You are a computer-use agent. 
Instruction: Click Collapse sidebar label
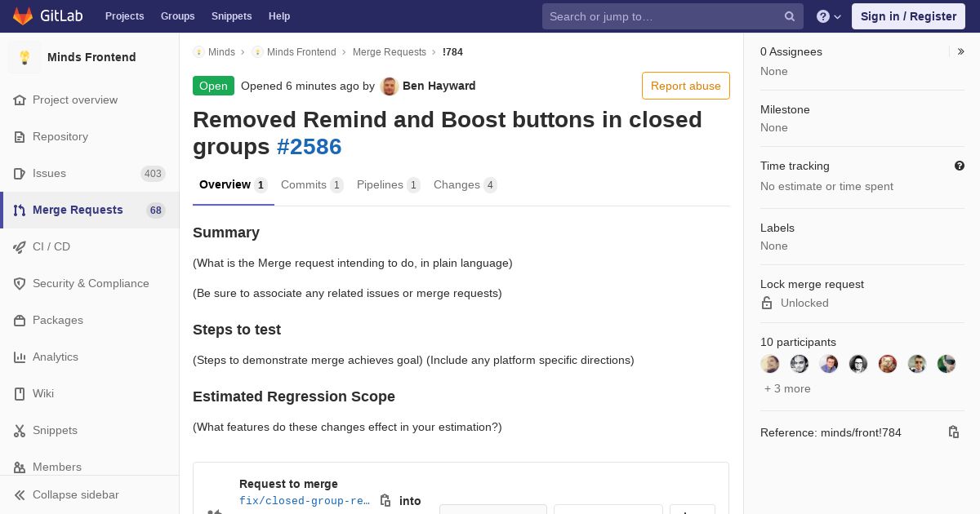pyautogui.click(x=76, y=494)
